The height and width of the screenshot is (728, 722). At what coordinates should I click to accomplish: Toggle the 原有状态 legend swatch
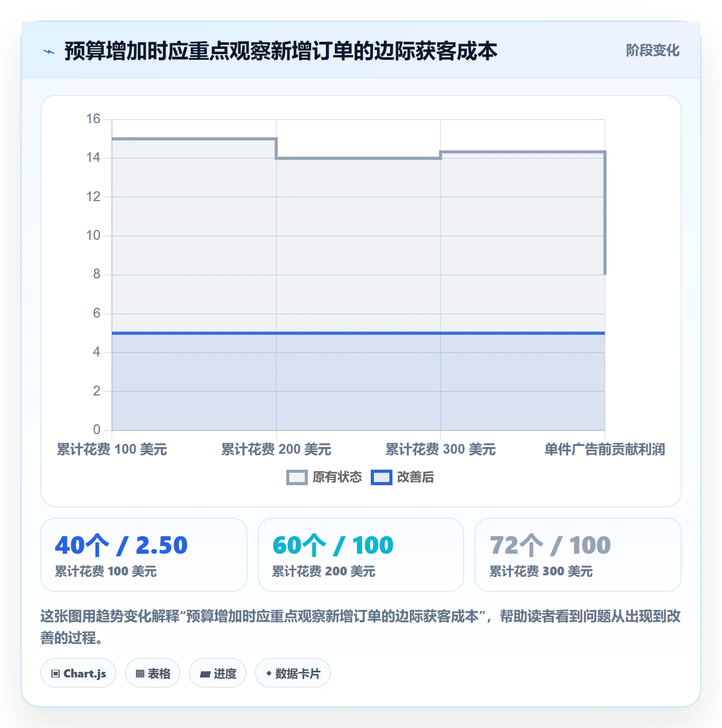coord(297,477)
